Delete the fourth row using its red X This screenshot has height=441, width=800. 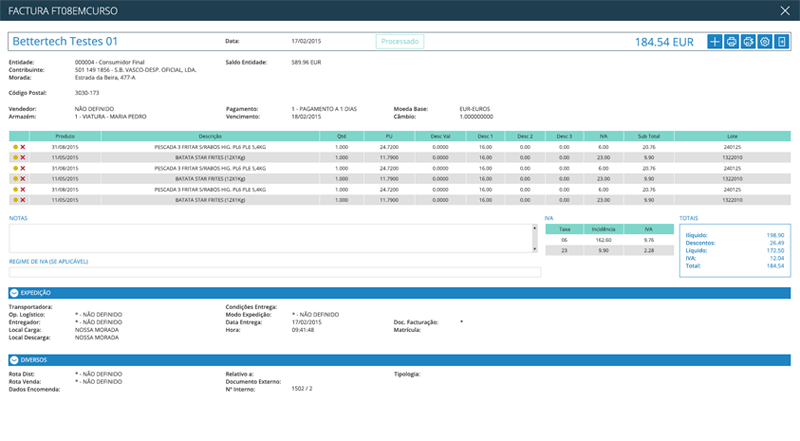tap(23, 179)
